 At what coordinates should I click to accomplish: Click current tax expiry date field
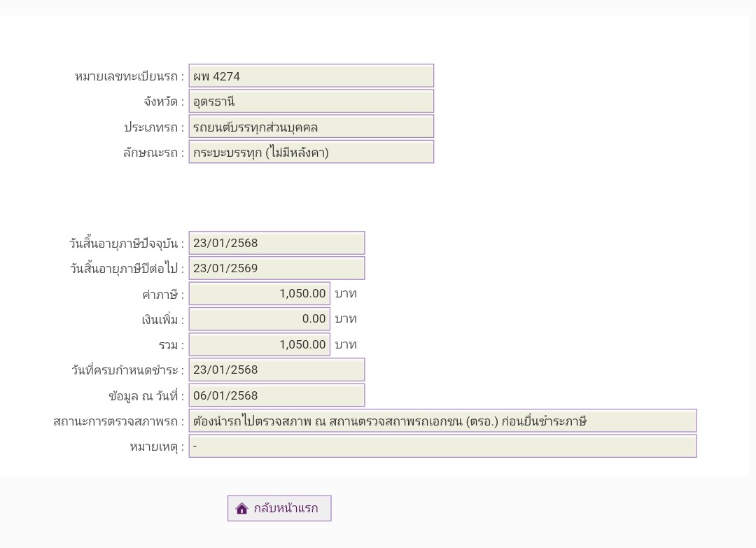(276, 243)
